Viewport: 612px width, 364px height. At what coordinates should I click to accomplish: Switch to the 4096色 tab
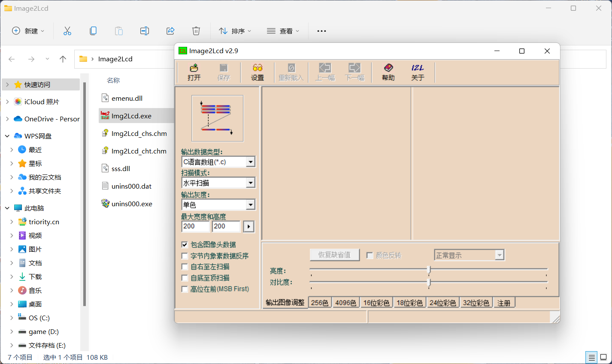click(346, 303)
